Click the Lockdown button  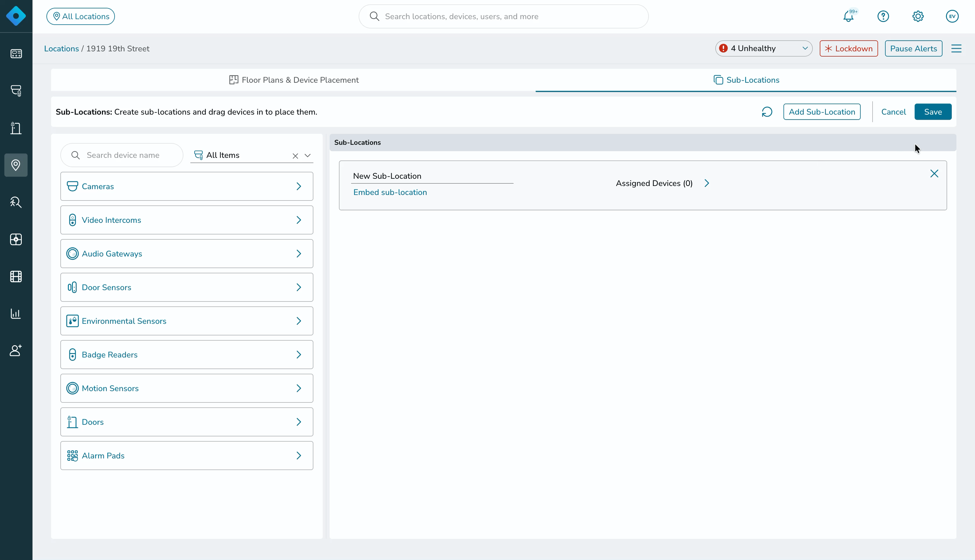click(848, 48)
